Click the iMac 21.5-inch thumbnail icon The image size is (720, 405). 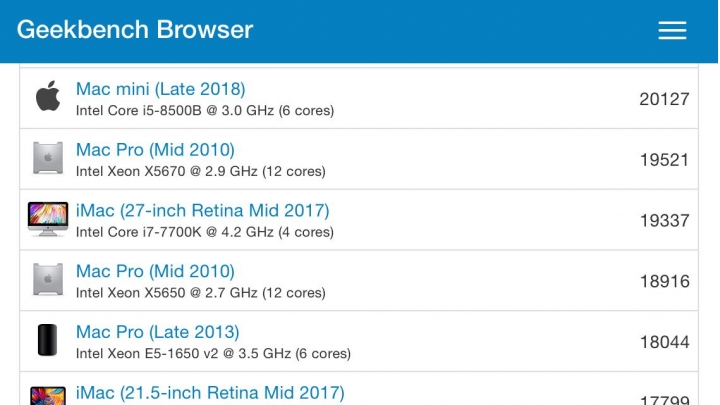[x=48, y=396]
